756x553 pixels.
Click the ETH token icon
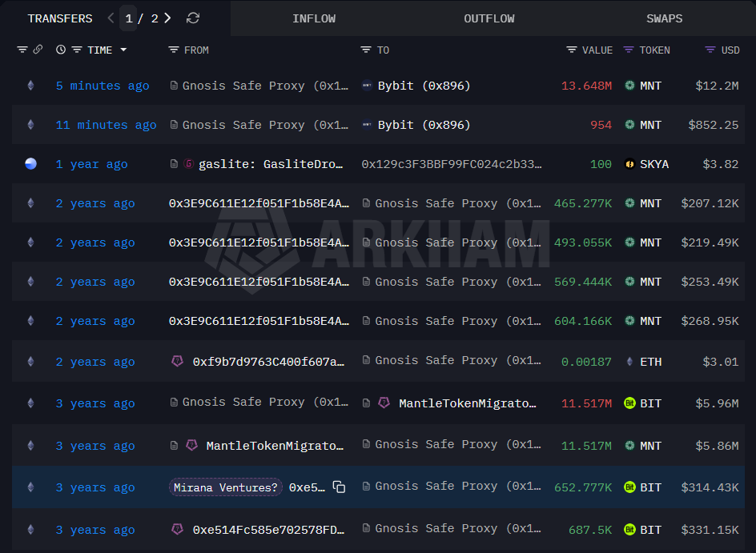coord(629,362)
